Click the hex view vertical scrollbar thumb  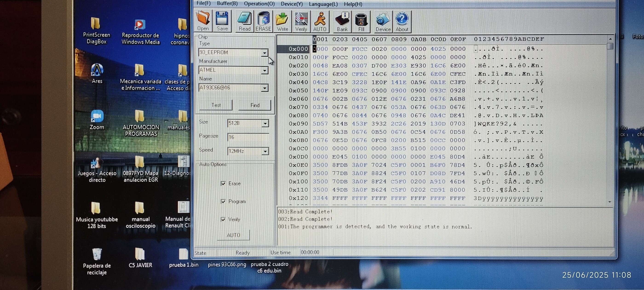[610, 46]
